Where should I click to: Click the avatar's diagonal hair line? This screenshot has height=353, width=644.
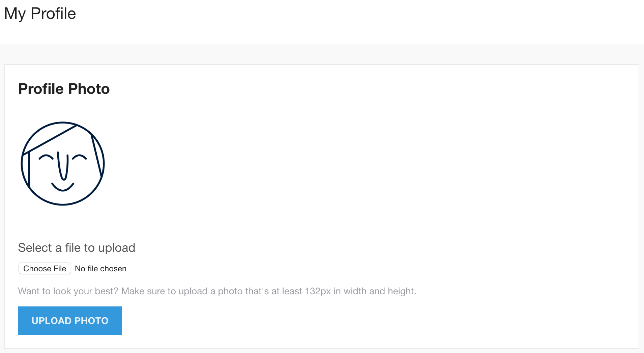pos(51,139)
